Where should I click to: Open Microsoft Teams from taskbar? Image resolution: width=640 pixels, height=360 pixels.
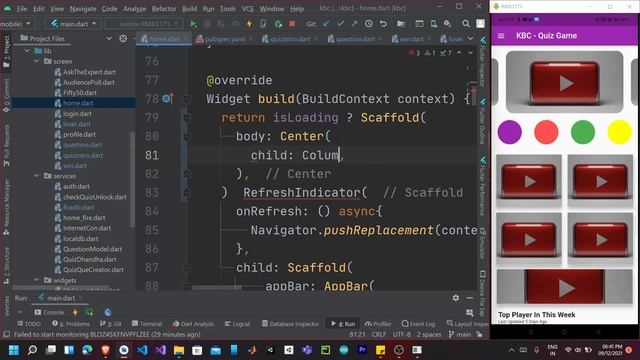click(x=307, y=350)
